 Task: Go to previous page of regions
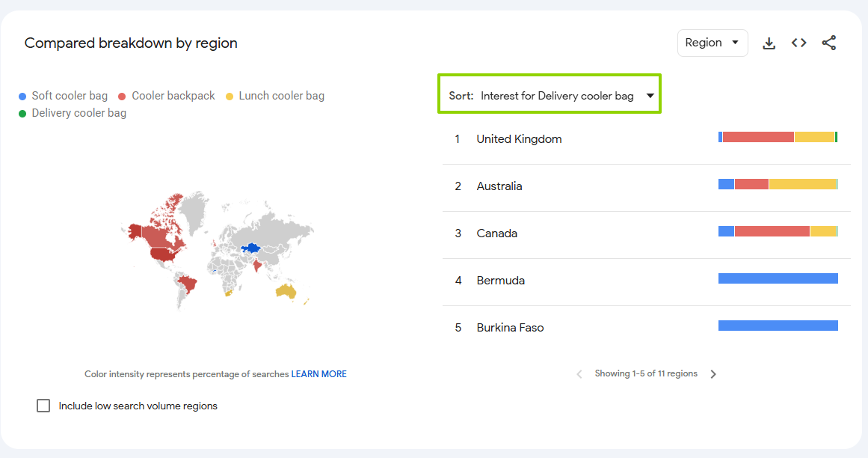click(579, 374)
